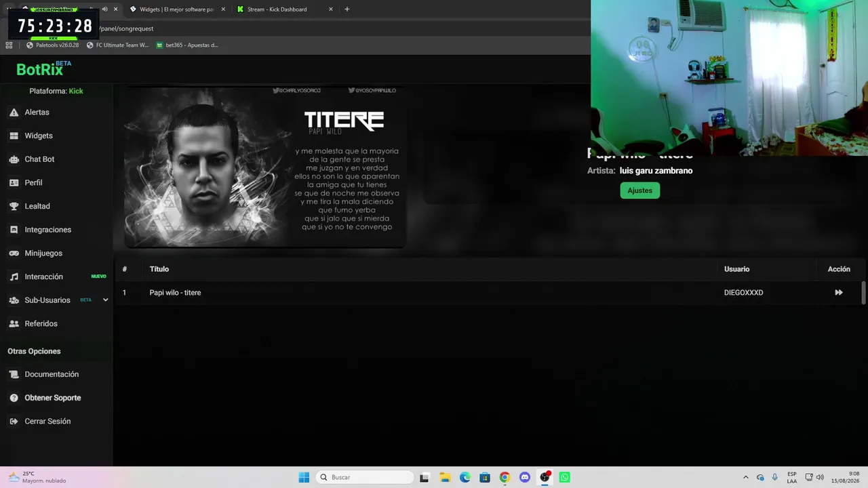Viewport: 868px width, 488px height.
Task: Skip the Papi wilo - titere song
Action: tap(839, 293)
